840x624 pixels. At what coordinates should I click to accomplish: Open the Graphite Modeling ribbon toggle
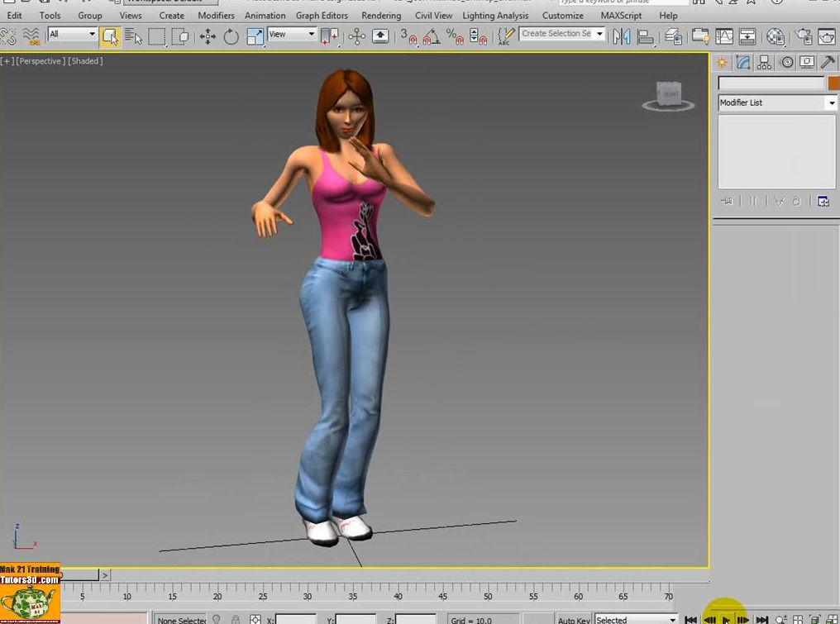click(700, 37)
